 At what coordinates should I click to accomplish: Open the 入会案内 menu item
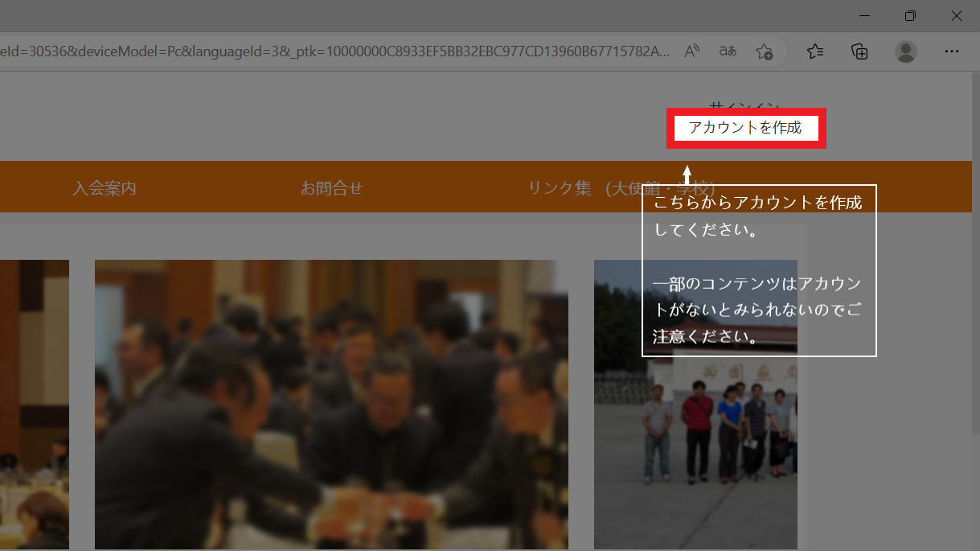[x=105, y=188]
